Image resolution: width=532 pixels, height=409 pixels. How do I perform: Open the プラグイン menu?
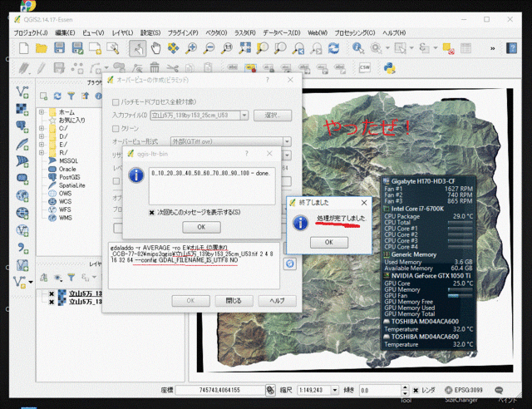coord(183,33)
